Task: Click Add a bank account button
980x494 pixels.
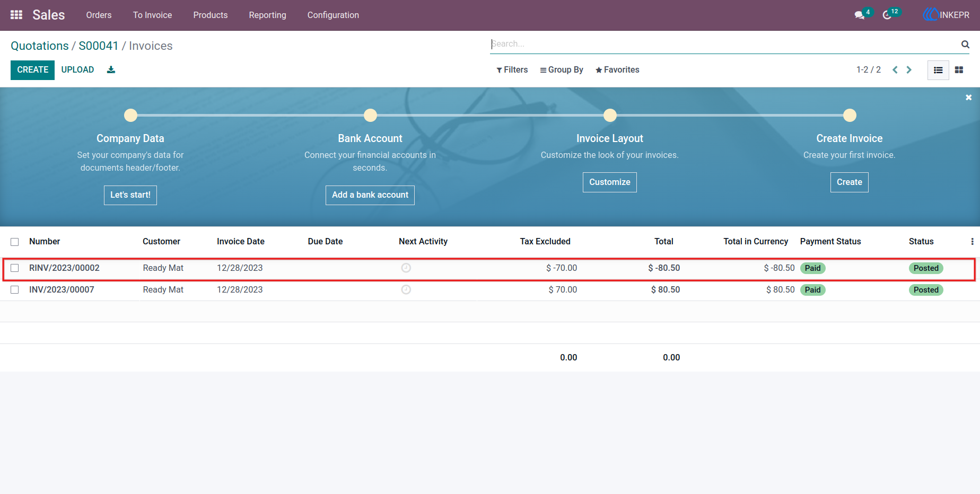Action: tap(370, 195)
